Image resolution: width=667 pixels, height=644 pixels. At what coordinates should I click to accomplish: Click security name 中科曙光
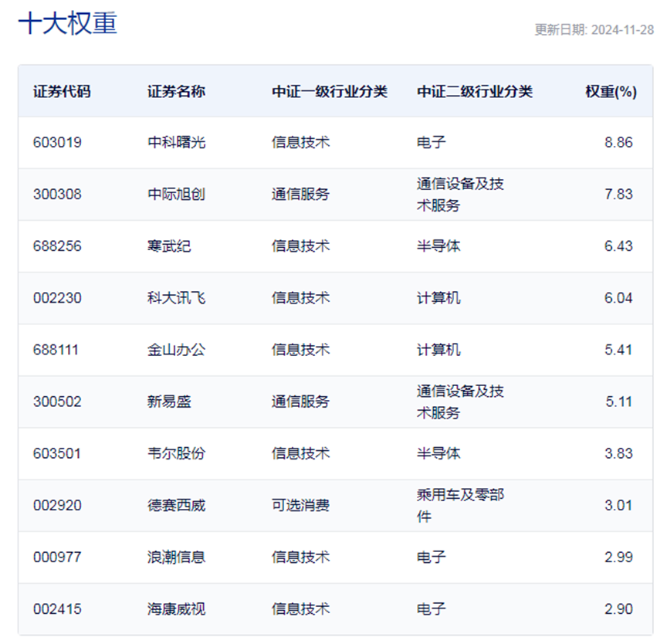pyautogui.click(x=177, y=142)
